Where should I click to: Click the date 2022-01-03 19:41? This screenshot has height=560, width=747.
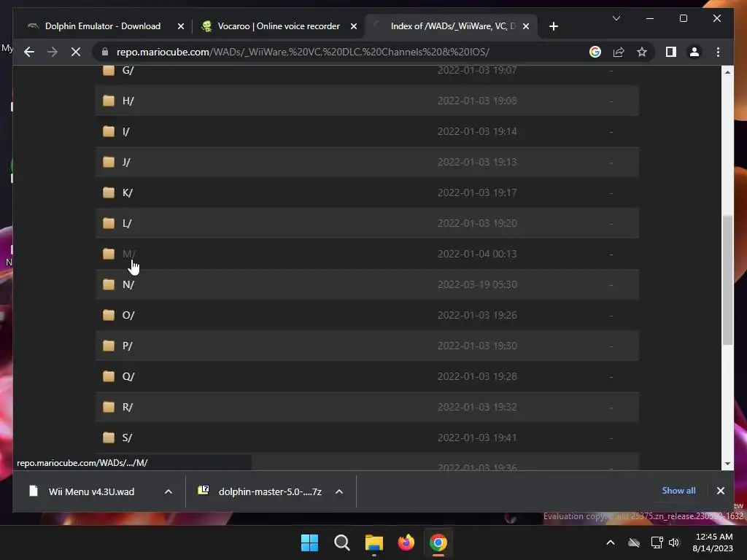(477, 437)
